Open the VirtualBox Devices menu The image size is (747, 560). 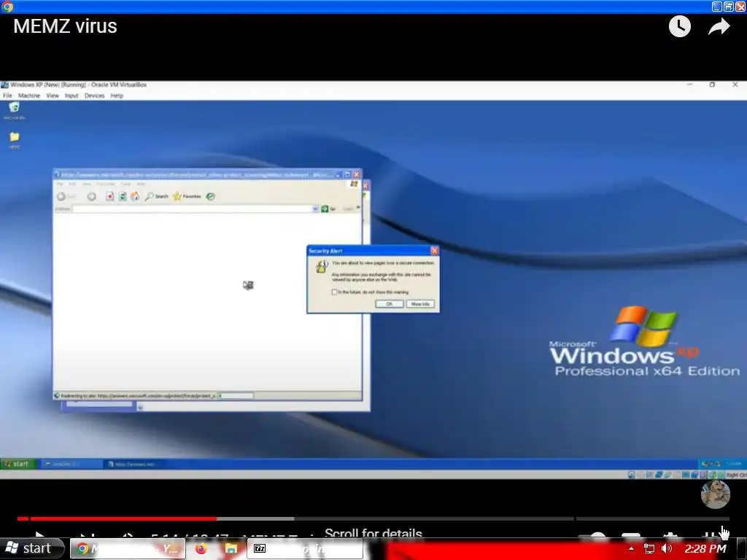coord(94,96)
